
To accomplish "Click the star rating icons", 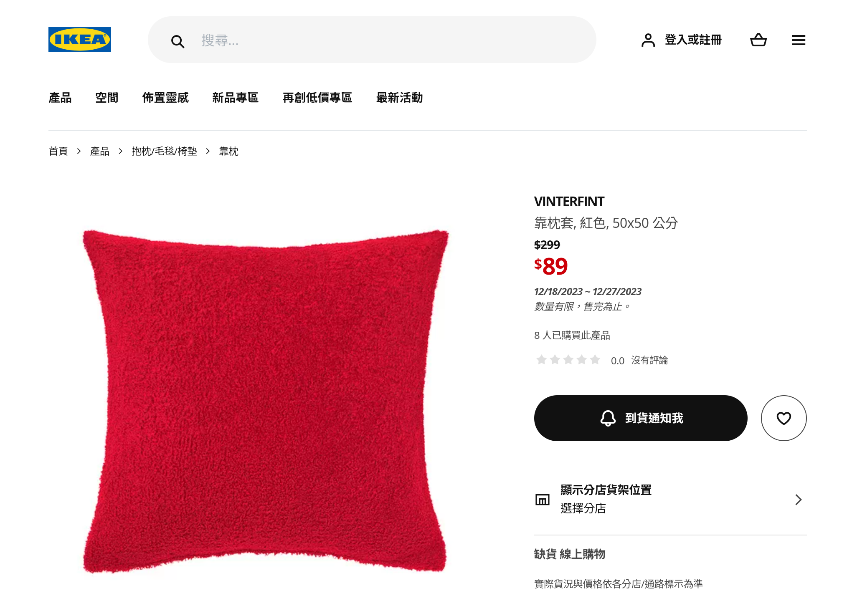I will (568, 360).
